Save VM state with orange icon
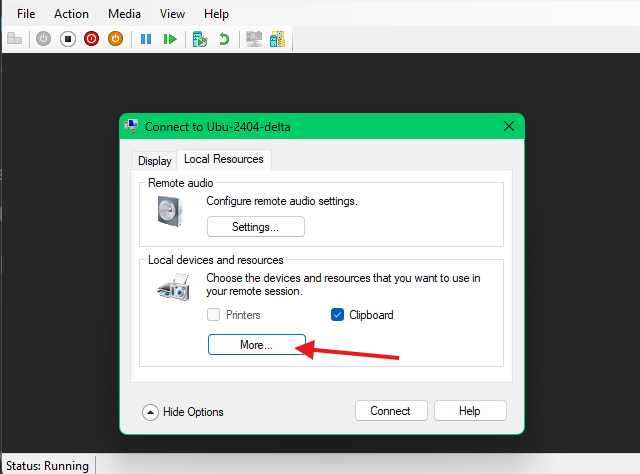Viewport: 640px width, 474px height. pyautogui.click(x=115, y=39)
